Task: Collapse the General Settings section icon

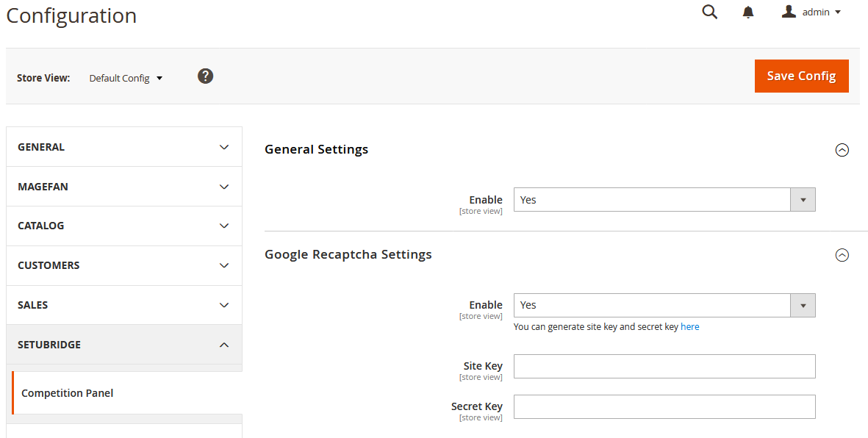Action: (842, 150)
